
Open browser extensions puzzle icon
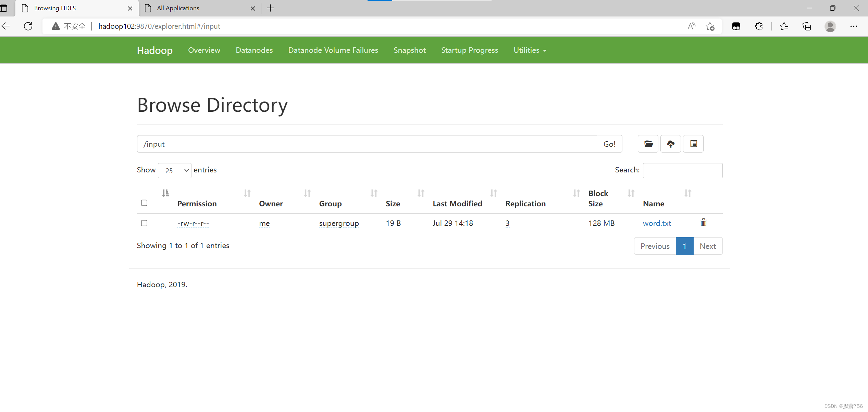pos(758,26)
